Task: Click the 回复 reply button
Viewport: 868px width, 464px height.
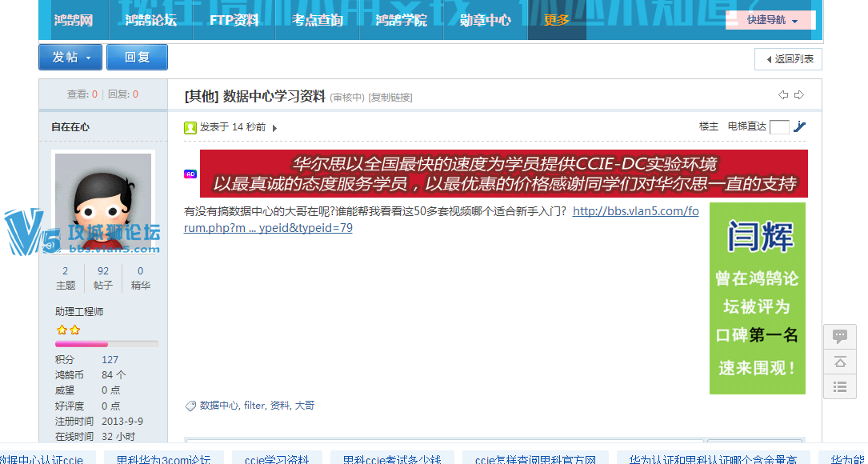Action: pyautogui.click(x=137, y=58)
